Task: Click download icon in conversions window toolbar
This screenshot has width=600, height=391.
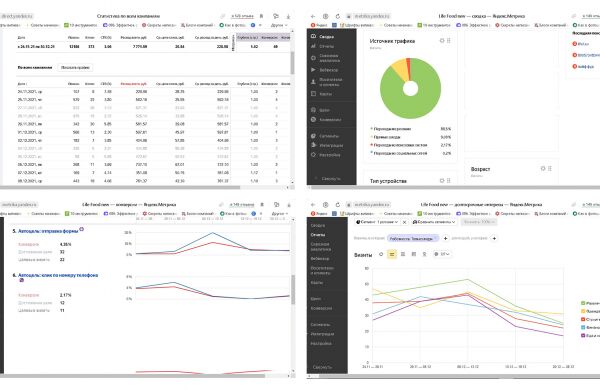Action: tap(289, 205)
